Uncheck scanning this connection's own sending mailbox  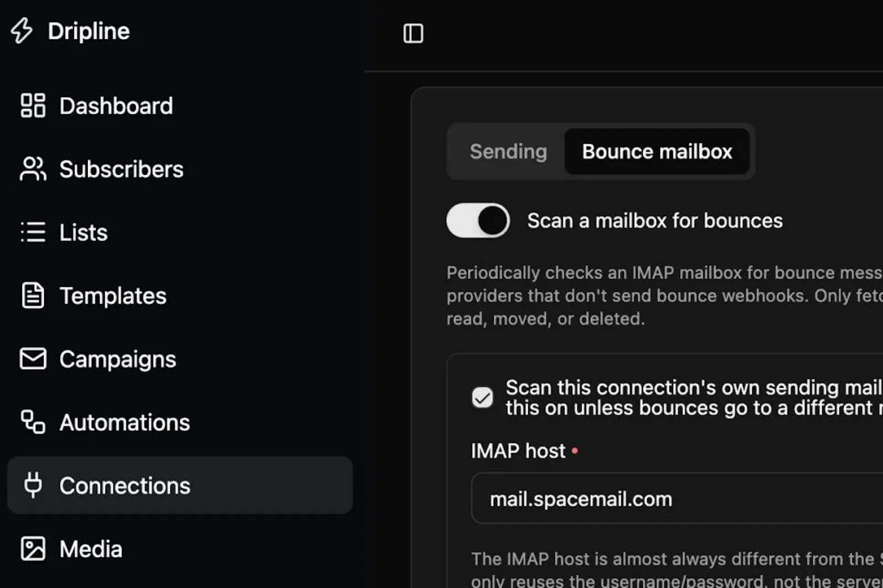[482, 397]
